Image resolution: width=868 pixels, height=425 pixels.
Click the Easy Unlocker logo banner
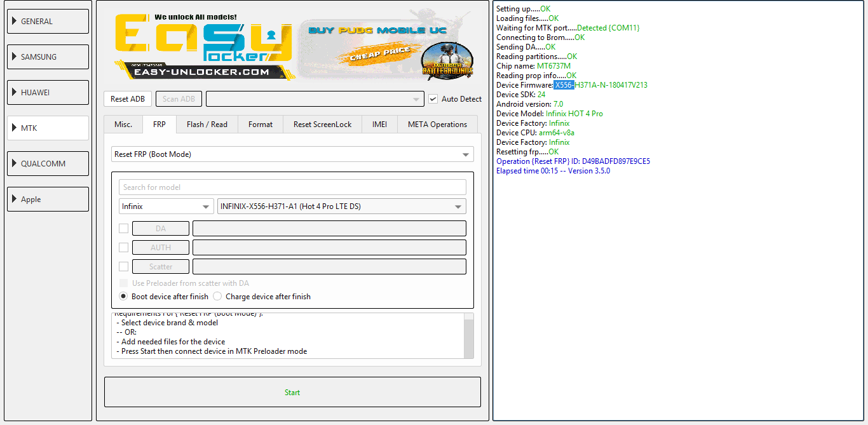203,46
